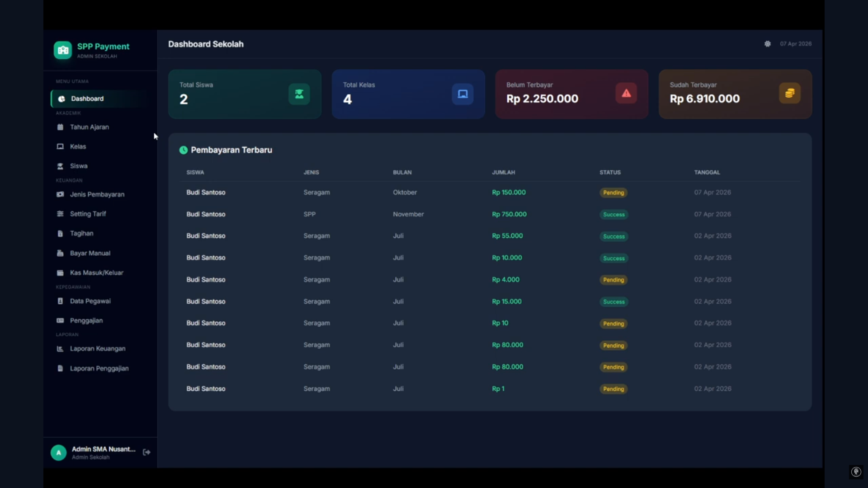
Task: Click the Dashboard chart icon in sidebar
Action: click(61, 99)
